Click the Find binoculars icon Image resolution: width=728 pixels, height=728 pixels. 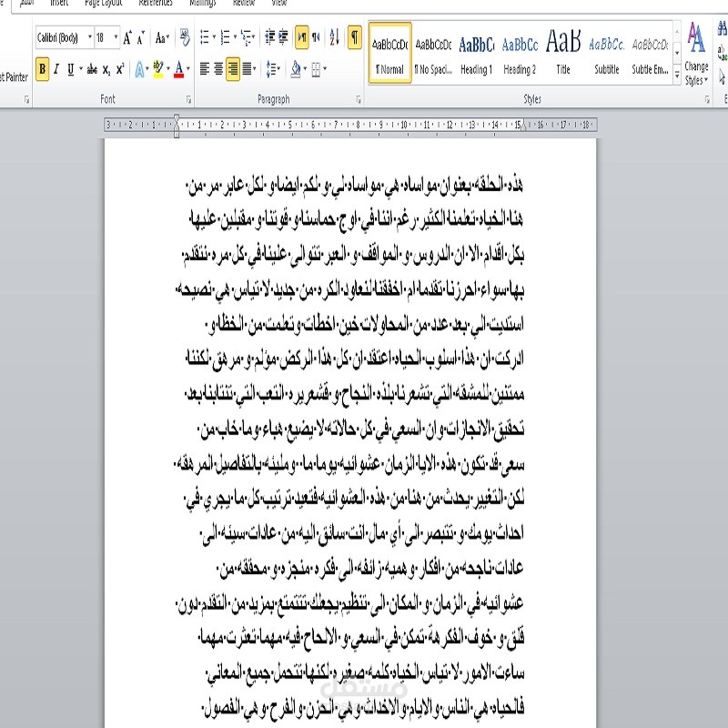point(723,29)
